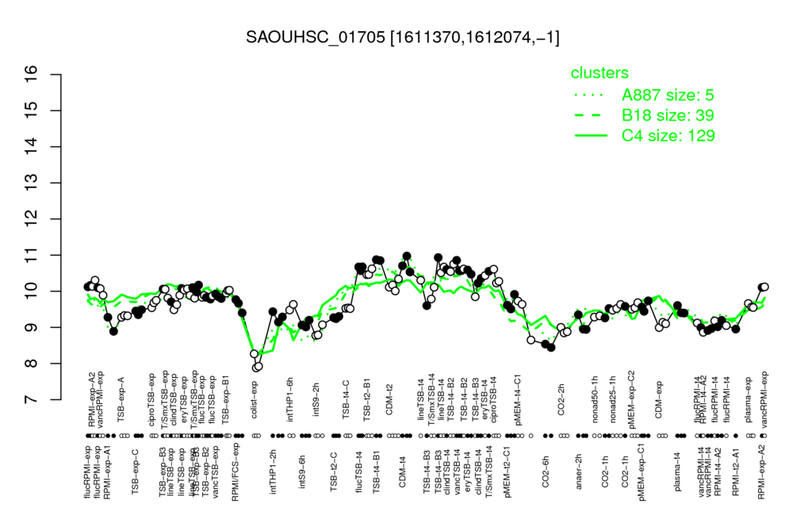Viewport: 812px width, 508px height.
Task: Click the 'RPMI/FCS-exp' bottom axis label
Action: (235, 471)
